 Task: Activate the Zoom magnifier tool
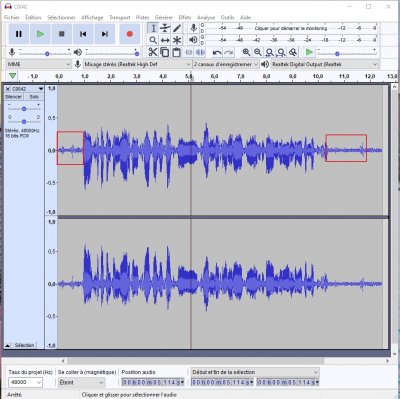(x=153, y=40)
